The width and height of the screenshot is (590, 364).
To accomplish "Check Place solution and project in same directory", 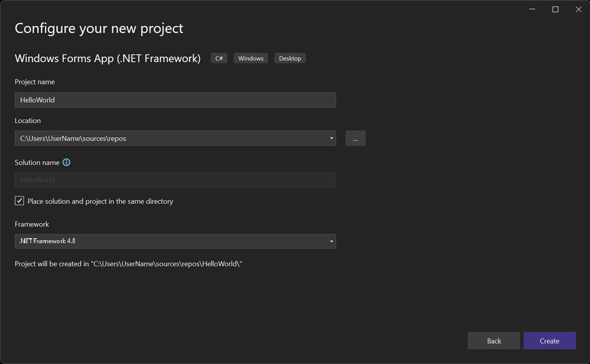I will (19, 200).
